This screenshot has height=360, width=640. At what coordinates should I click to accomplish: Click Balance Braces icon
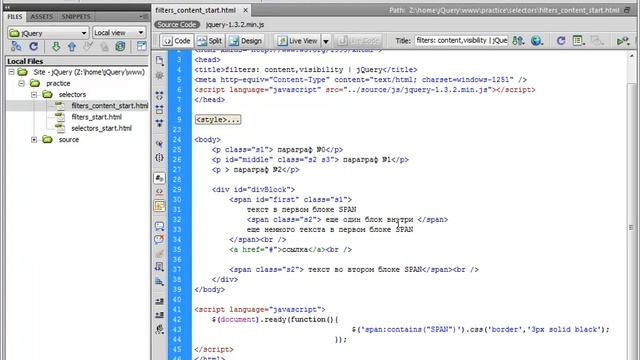pyautogui.click(x=160, y=157)
